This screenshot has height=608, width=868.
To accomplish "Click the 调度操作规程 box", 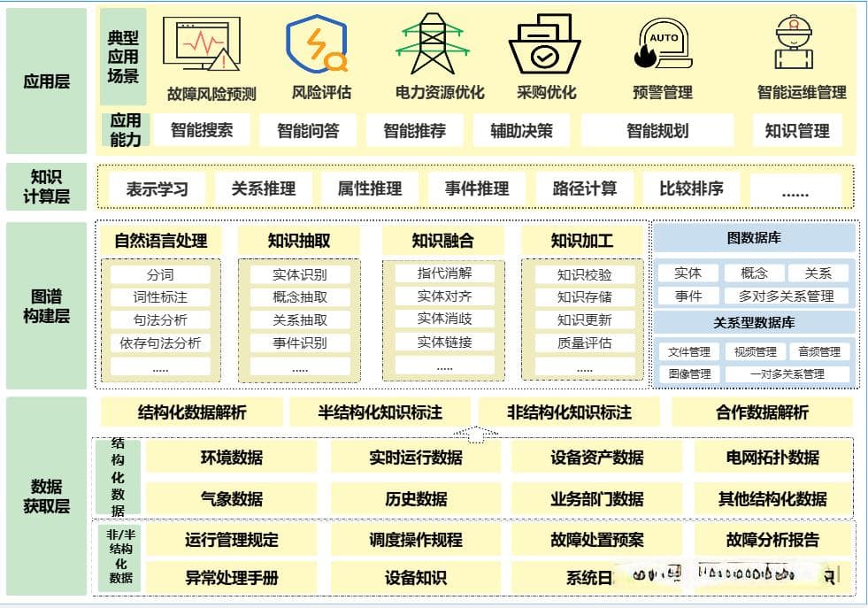I will [416, 540].
